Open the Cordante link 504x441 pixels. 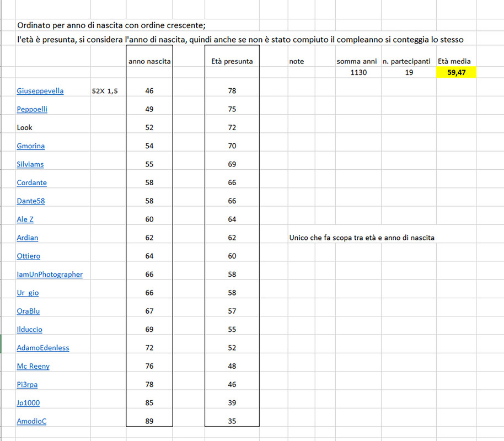point(32,182)
